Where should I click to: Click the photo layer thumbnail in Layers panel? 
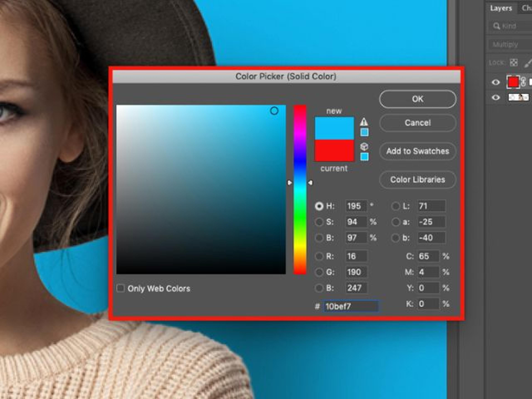[x=519, y=97]
